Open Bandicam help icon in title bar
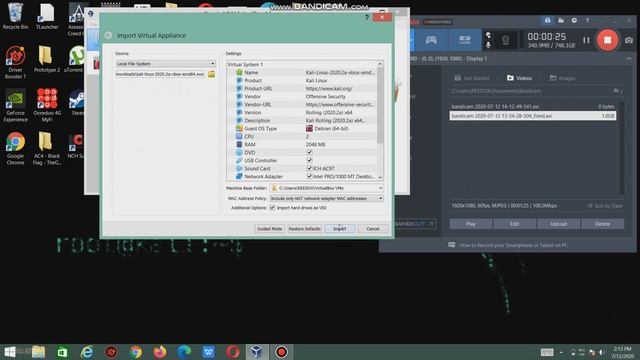 click(x=587, y=20)
